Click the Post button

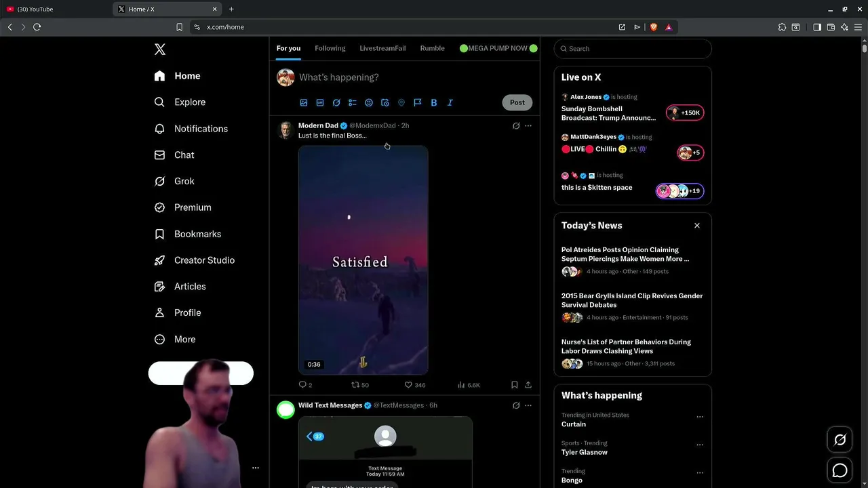(517, 102)
